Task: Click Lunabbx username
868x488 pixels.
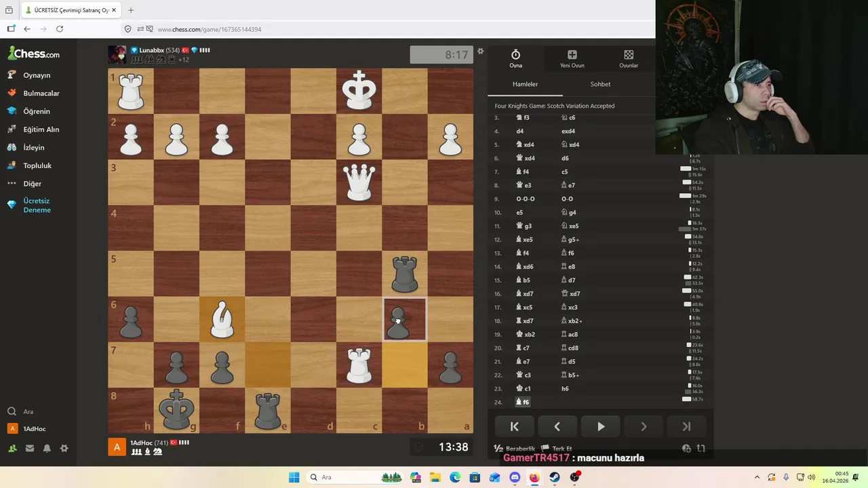Action: pyautogui.click(x=151, y=50)
